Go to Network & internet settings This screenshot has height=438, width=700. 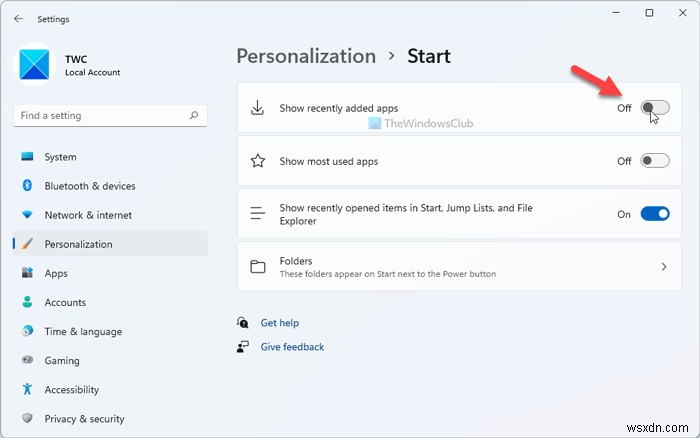pyautogui.click(x=110, y=215)
